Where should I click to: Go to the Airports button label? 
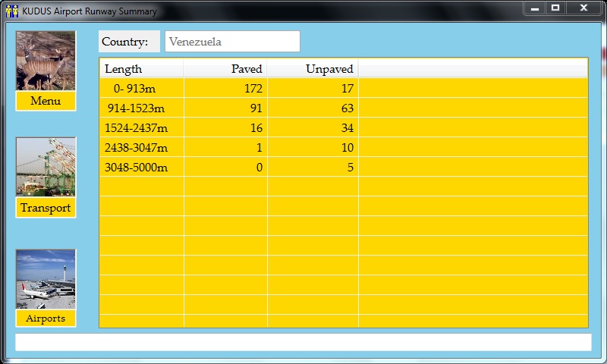point(46,318)
